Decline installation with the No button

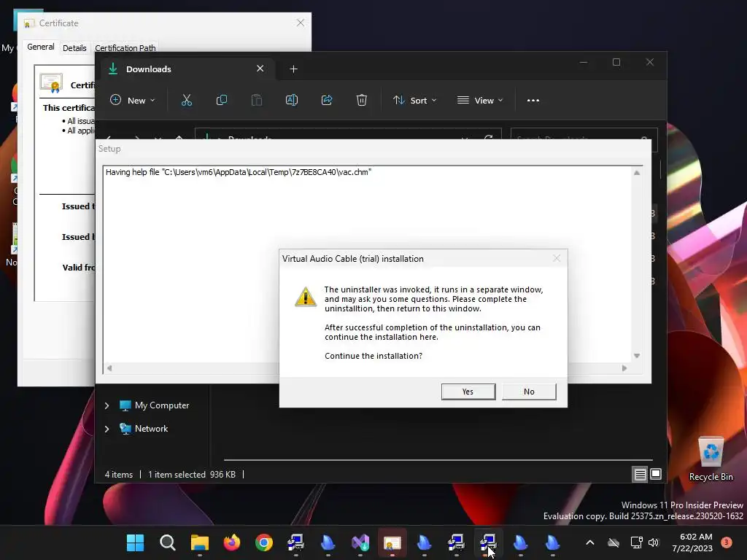click(529, 392)
